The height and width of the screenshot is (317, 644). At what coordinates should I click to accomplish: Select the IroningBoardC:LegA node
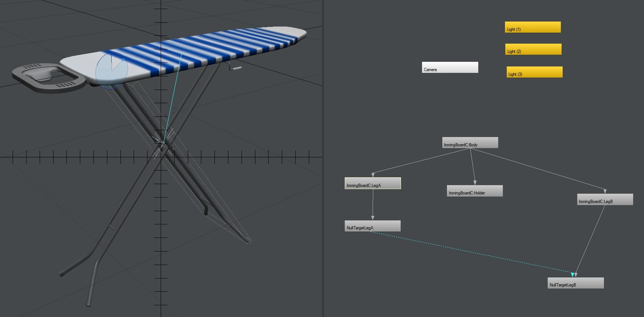tap(373, 183)
